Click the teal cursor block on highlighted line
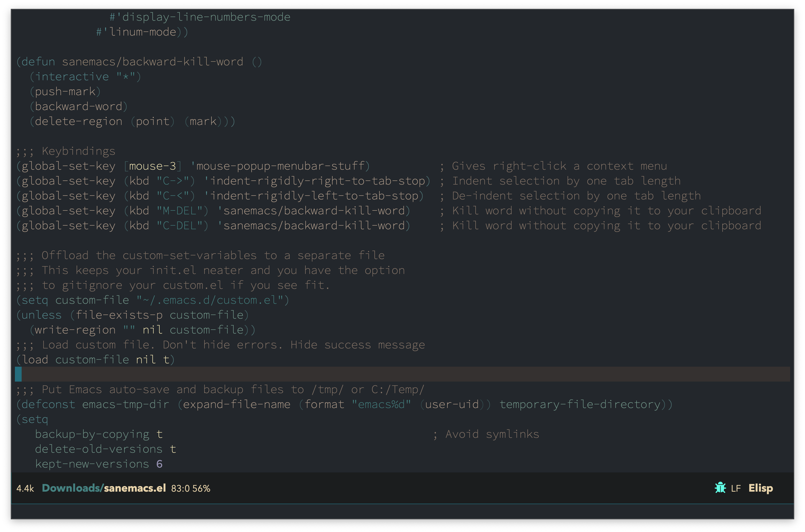805x532 pixels. coord(18,374)
